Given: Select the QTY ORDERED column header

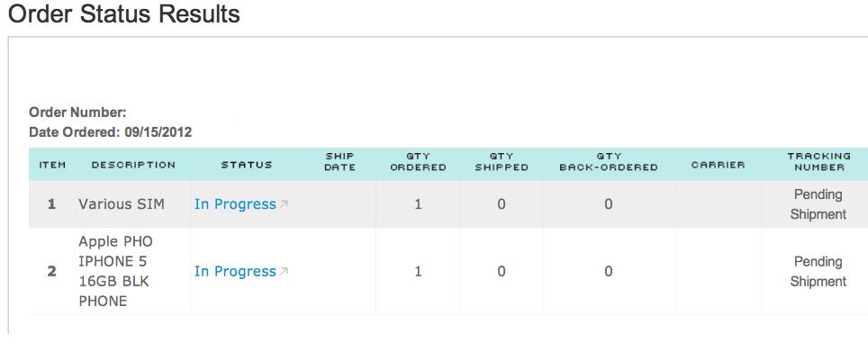Looking at the screenshot, I should click(x=419, y=162).
